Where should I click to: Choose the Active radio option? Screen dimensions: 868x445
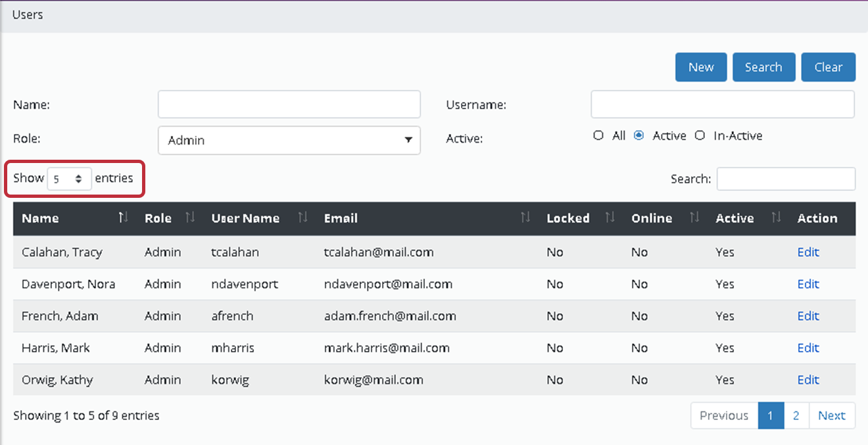pyautogui.click(x=639, y=135)
